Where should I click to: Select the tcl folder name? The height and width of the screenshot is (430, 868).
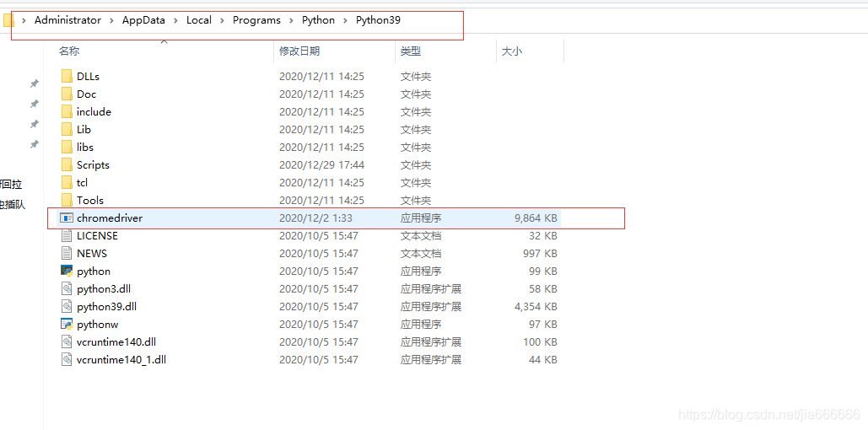[x=83, y=183]
